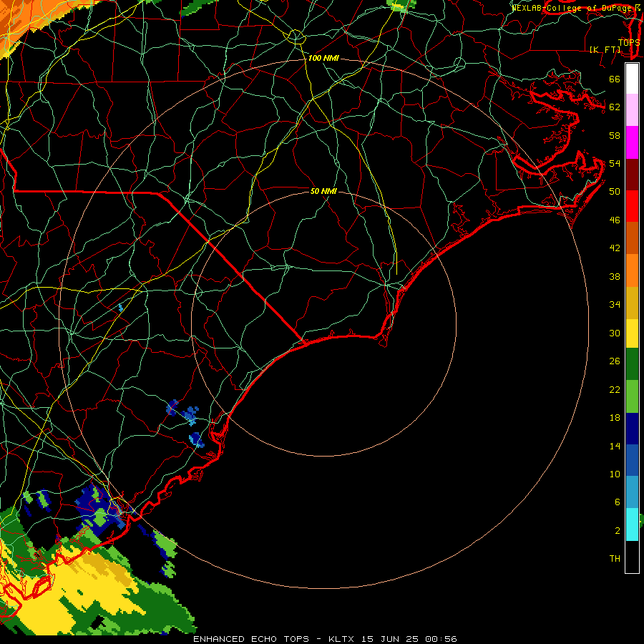
Task: Click the '38' scale value
Action: (x=615, y=276)
